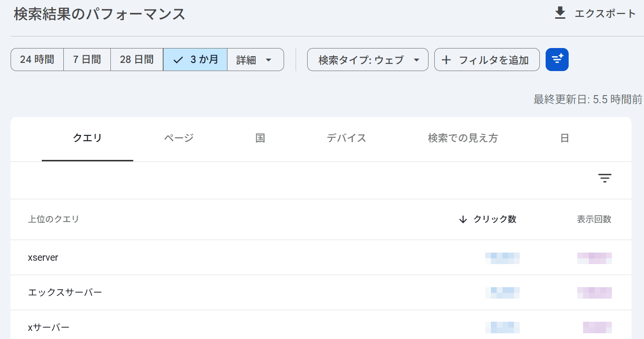Open the blue metrics display settings icon

tap(557, 60)
